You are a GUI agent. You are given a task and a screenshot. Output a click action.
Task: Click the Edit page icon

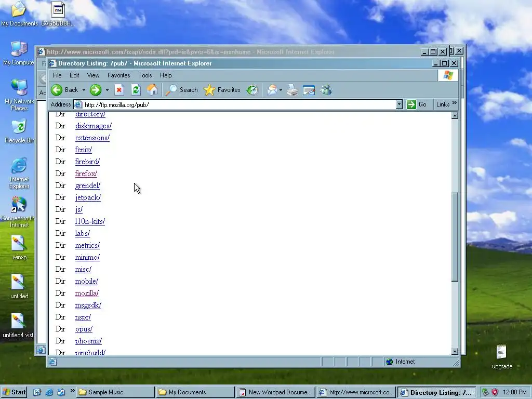point(309,90)
